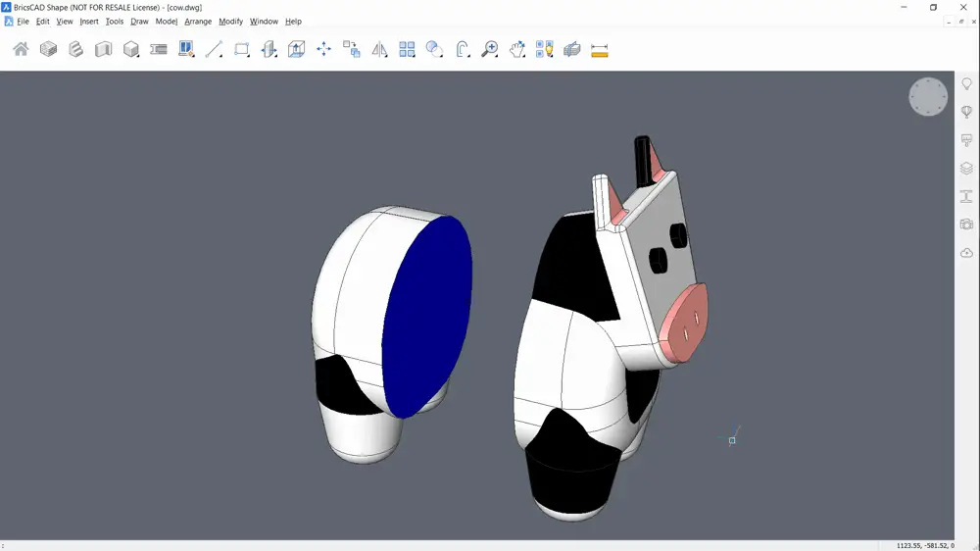Select the Line draw tool
Viewport: 980px width, 551px height.
coord(214,49)
